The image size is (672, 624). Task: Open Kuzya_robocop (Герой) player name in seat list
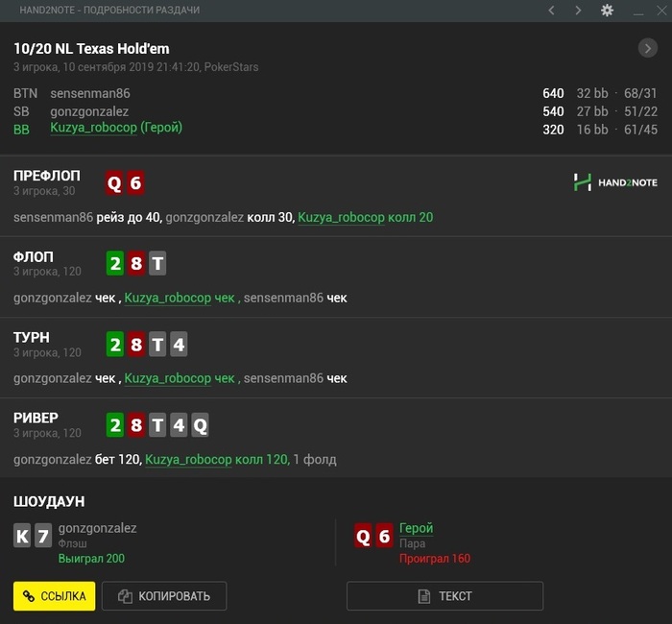116,128
